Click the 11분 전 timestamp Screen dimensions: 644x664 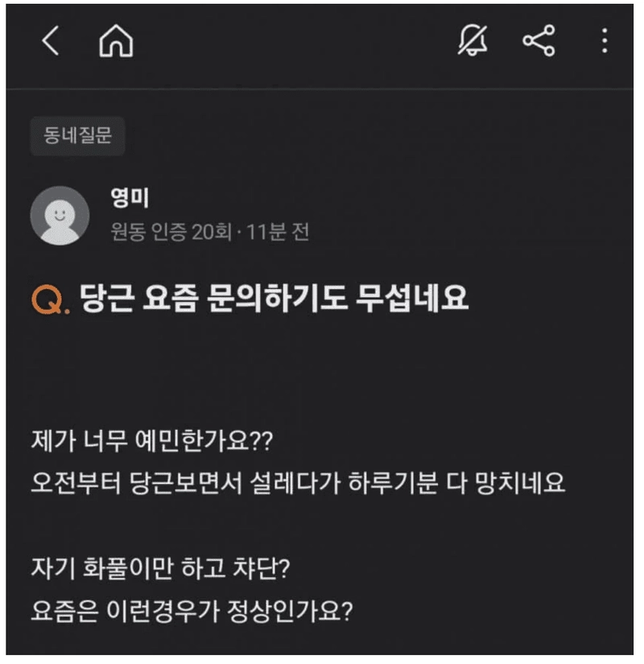point(278,232)
